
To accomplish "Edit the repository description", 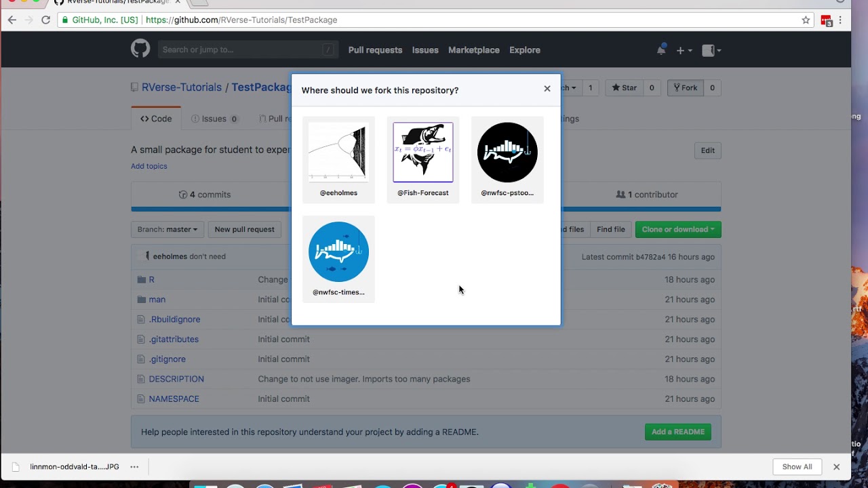I will coord(707,150).
